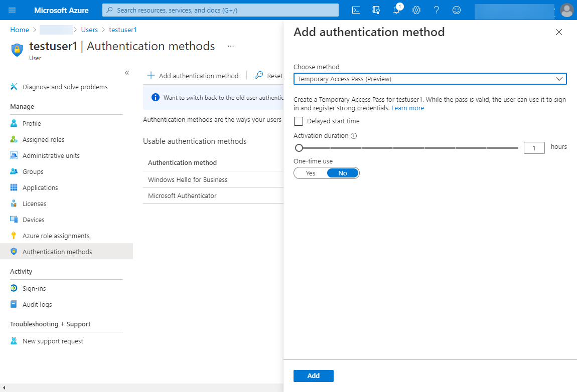Screen dimensions: 577x392
Task: Click the Activation duration slider handle
Action: click(299, 148)
